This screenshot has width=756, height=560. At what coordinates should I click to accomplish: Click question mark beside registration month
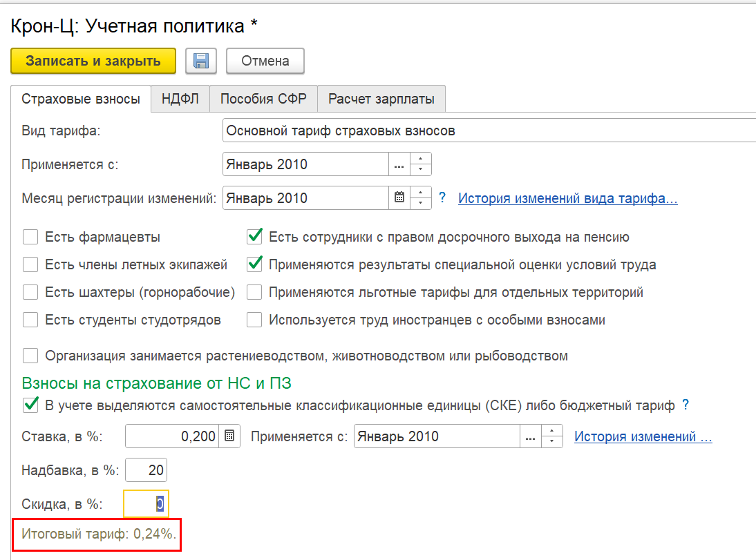pyautogui.click(x=442, y=198)
